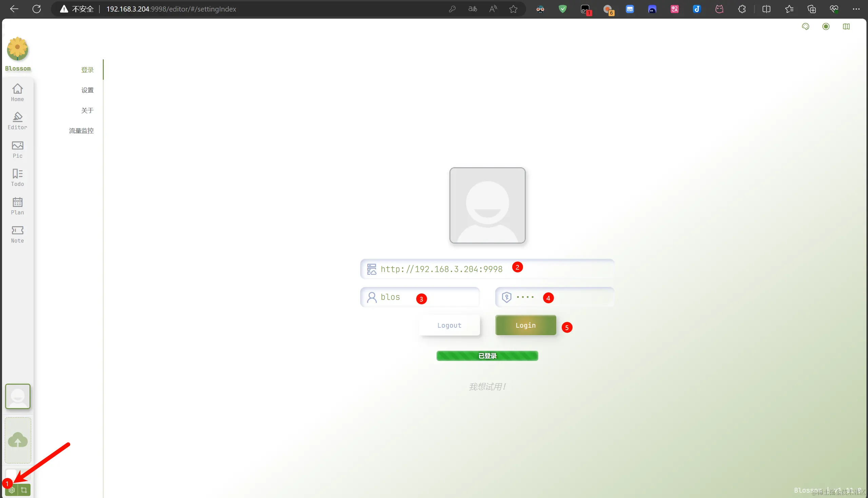Open the theme palette settings at top right
The image size is (868, 498).
(805, 26)
